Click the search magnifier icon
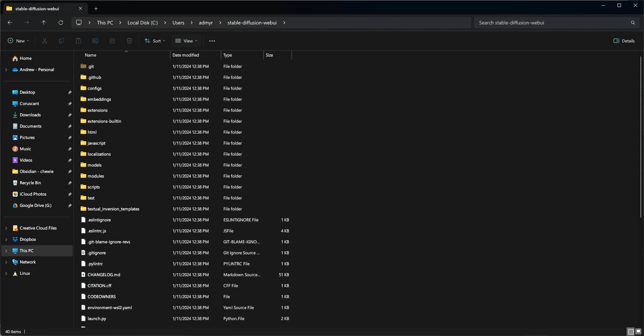The image size is (644, 336). coord(633,23)
